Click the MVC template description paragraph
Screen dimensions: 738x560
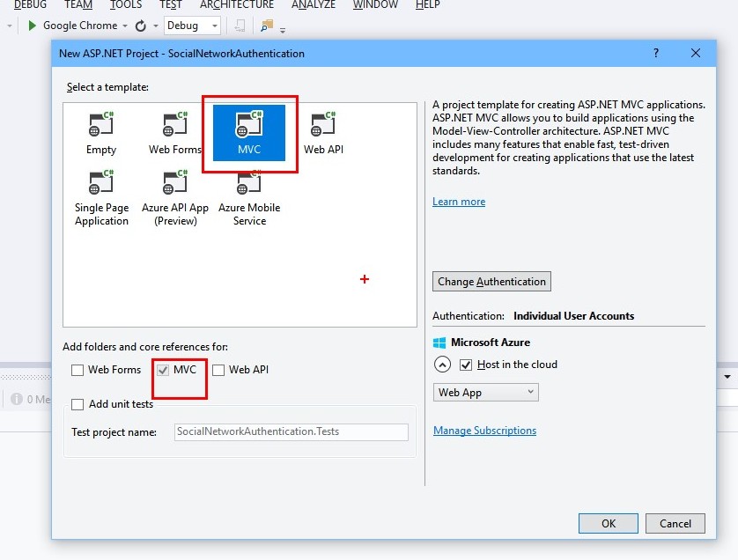tap(569, 137)
